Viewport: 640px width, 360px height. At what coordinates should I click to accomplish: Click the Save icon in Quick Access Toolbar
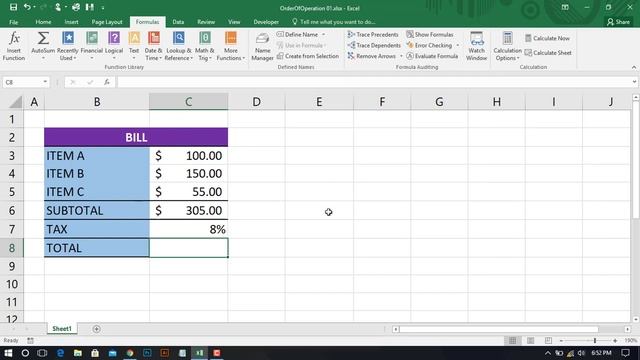[x=13, y=7]
